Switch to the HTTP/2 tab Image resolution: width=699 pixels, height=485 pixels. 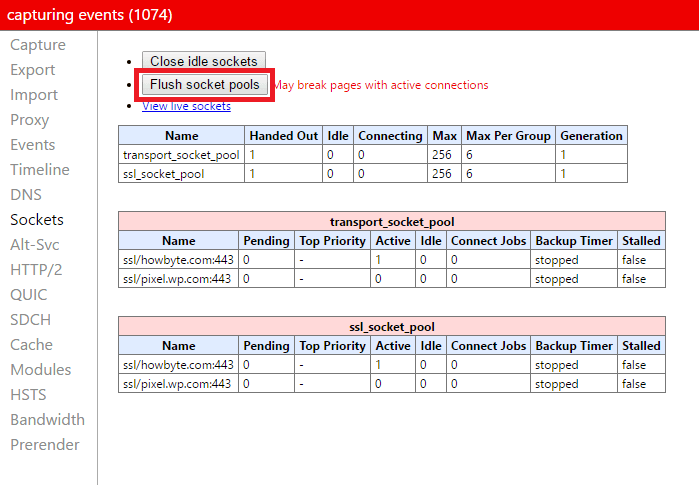pyautogui.click(x=37, y=270)
